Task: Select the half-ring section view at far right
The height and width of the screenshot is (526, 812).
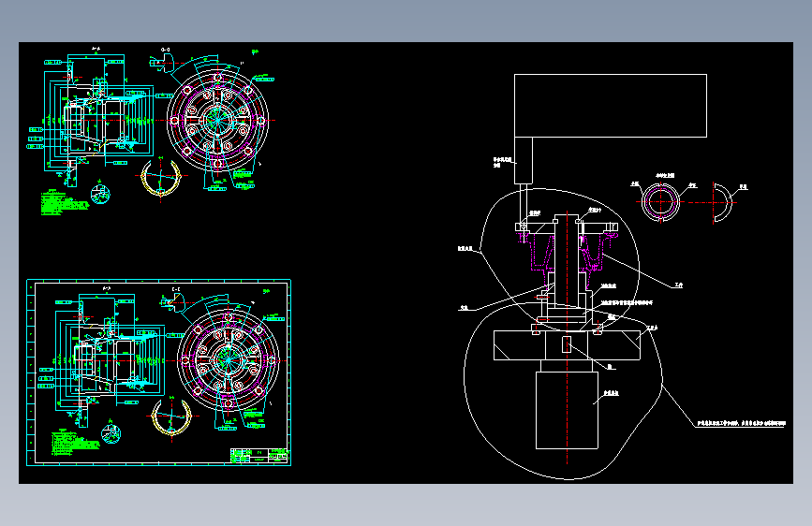Action: pos(723,202)
